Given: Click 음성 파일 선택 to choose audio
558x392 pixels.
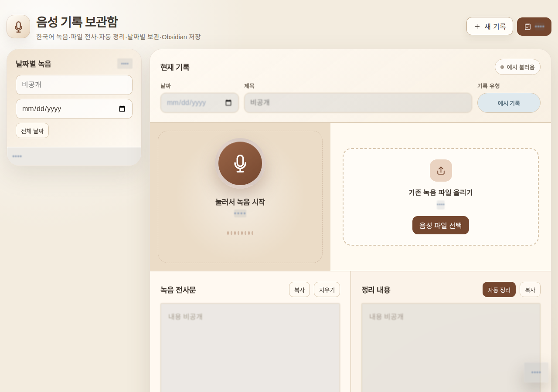Looking at the screenshot, I should (441, 225).
